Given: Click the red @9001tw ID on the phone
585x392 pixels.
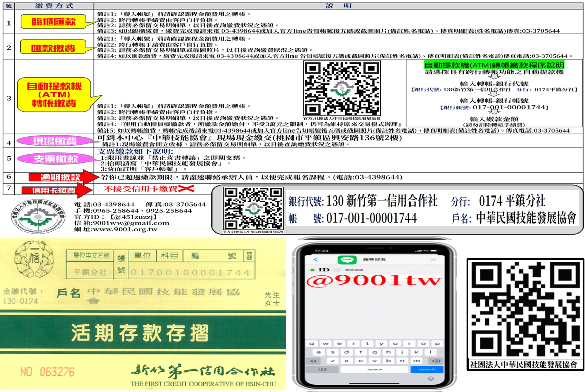Looking at the screenshot, I should (x=374, y=280).
